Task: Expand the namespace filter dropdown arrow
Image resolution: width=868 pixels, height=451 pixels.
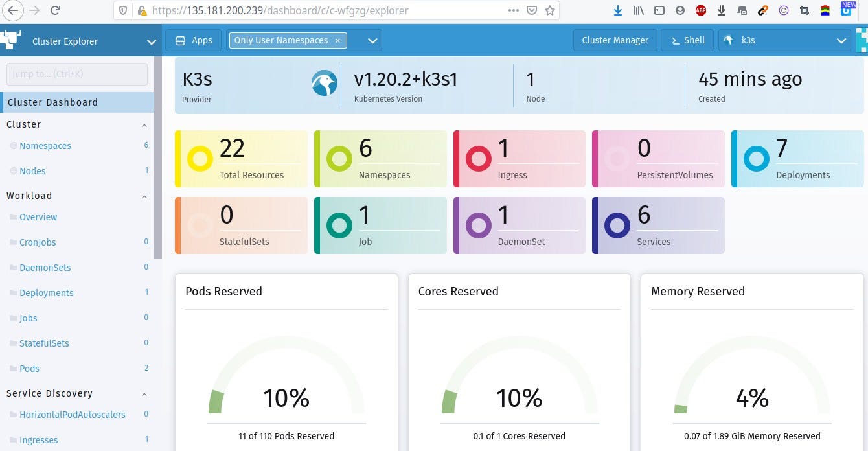Action: coord(372,40)
